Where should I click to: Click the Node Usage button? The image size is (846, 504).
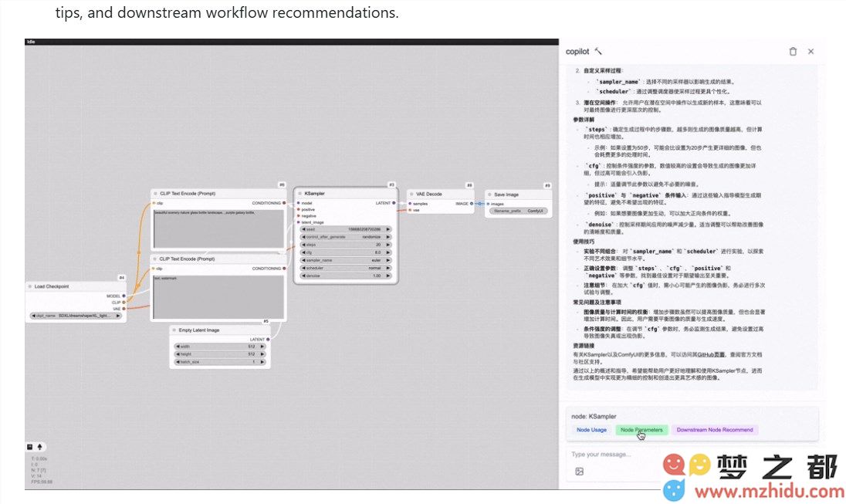(591, 430)
